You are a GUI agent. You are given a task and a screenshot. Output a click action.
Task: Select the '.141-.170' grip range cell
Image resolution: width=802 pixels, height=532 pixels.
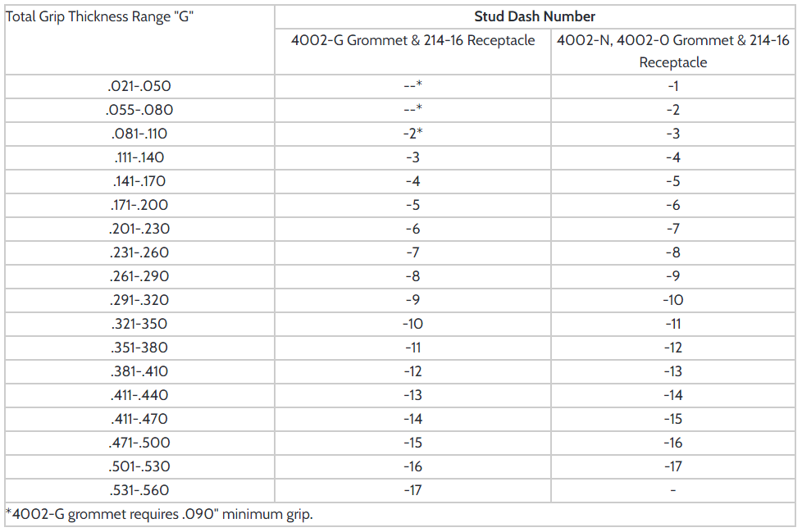coord(139,181)
